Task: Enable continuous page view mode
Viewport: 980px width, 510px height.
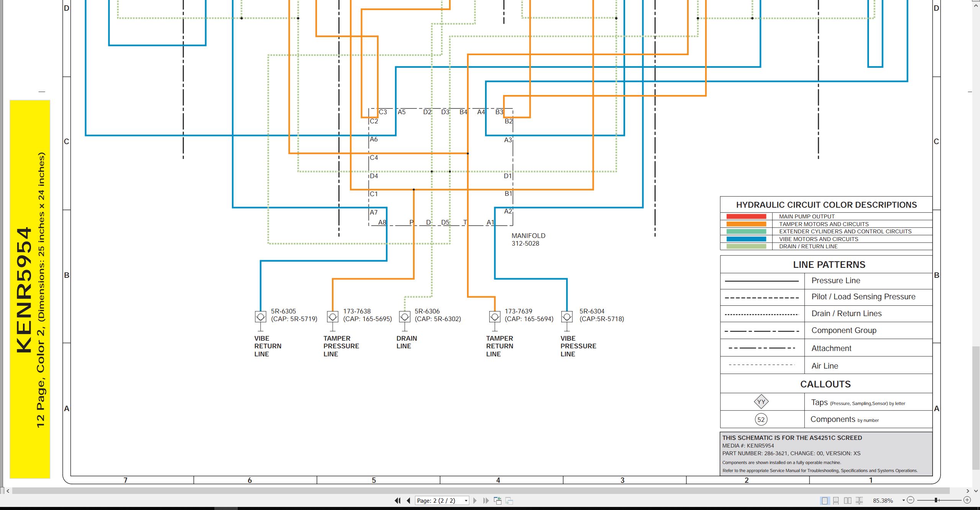Action: pyautogui.click(x=836, y=500)
